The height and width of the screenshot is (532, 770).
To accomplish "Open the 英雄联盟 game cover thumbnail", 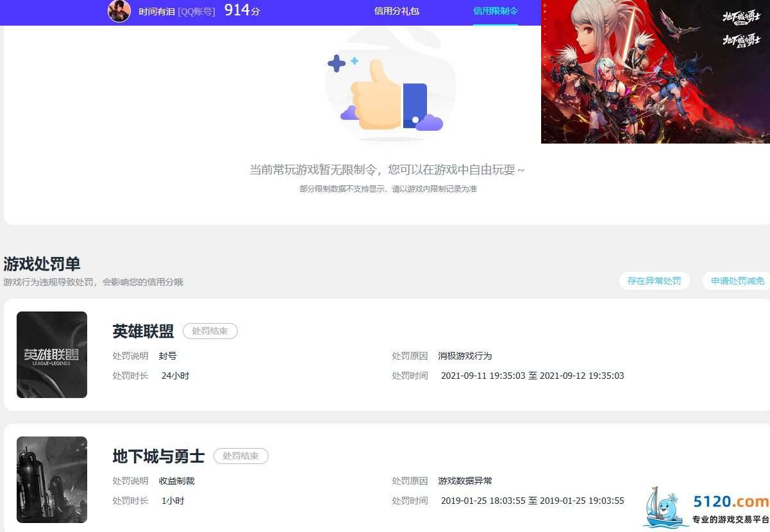I will (x=52, y=354).
